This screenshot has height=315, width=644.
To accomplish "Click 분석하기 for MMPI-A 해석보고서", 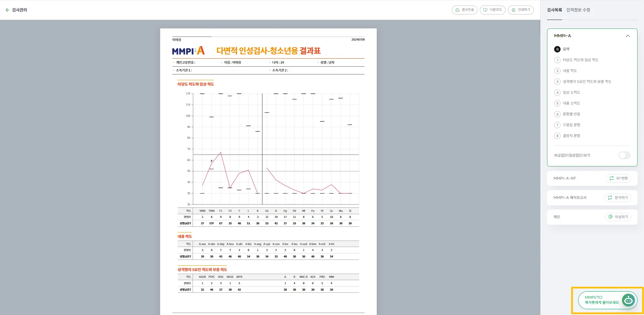I will pos(618,198).
